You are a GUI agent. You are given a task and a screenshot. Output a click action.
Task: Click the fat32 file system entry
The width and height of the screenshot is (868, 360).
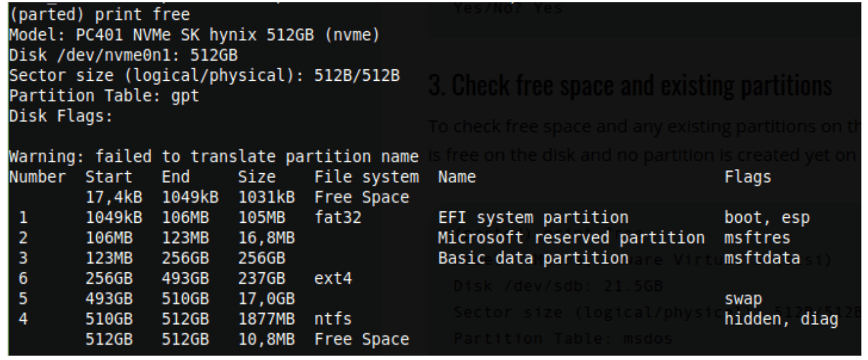[x=338, y=218]
